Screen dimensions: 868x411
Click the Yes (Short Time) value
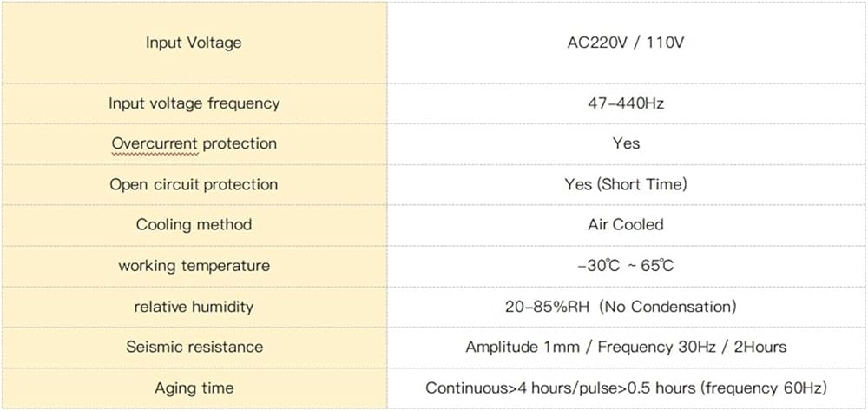[626, 184]
